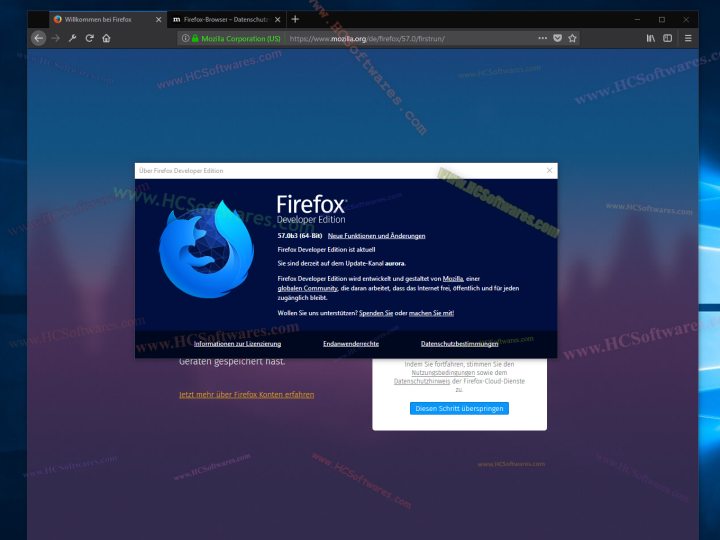The width and height of the screenshot is (720, 540).
Task: Click Jetzt mehr über Firefox Konten erfahren
Action: coord(247,394)
